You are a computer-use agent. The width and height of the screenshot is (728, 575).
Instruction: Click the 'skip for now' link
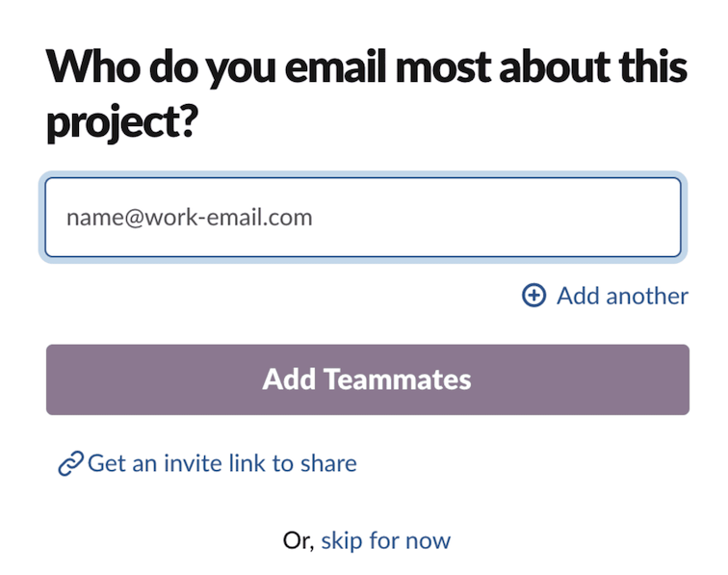(386, 541)
